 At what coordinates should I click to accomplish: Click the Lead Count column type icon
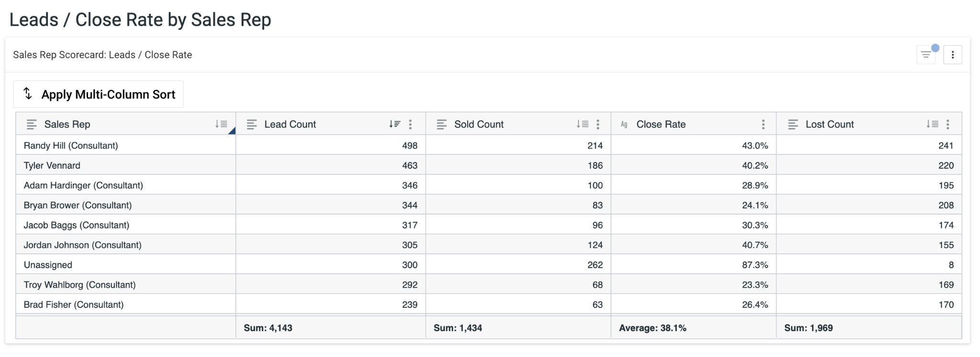click(x=252, y=124)
